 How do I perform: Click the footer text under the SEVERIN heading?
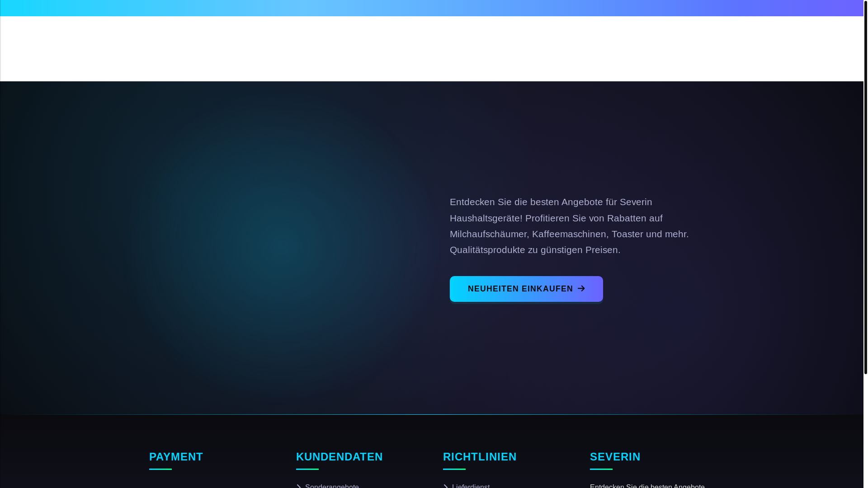click(x=647, y=486)
